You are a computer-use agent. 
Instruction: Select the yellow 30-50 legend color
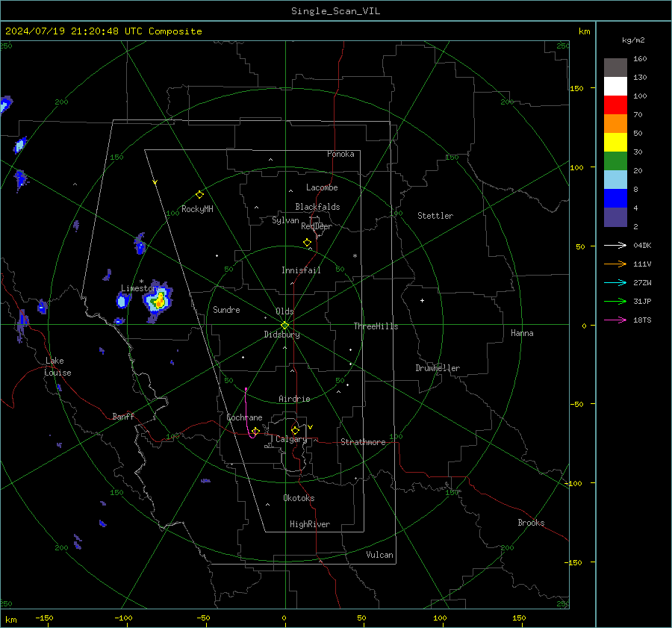pos(615,143)
